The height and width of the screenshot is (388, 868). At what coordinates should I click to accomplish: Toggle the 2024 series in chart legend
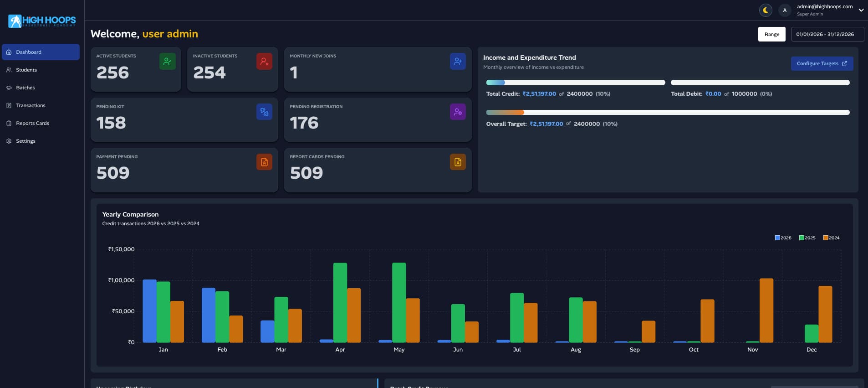(832, 238)
